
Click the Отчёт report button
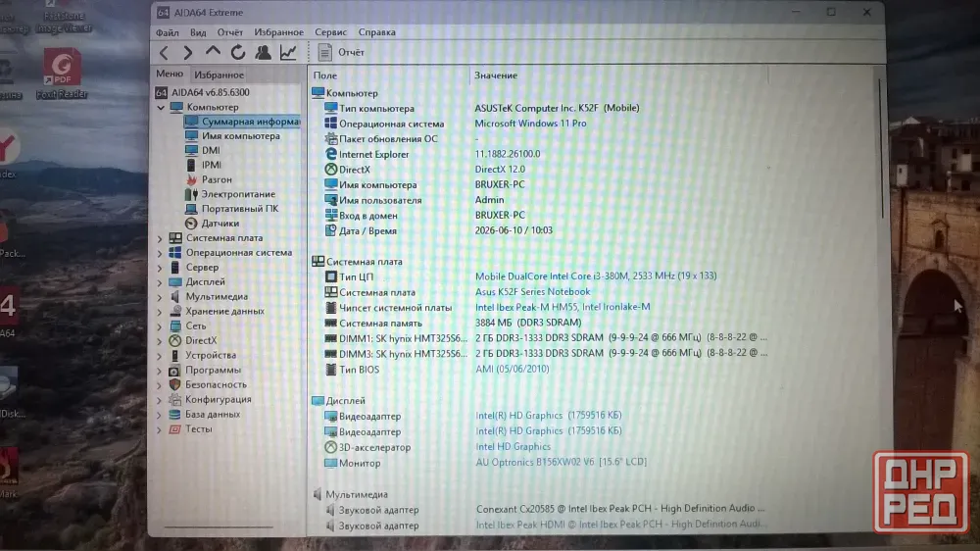point(341,53)
